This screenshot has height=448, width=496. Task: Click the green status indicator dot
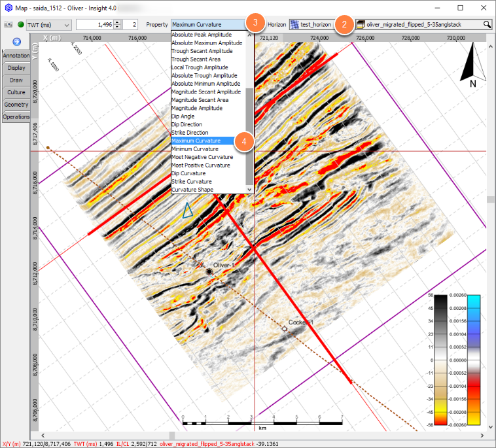click(21, 24)
